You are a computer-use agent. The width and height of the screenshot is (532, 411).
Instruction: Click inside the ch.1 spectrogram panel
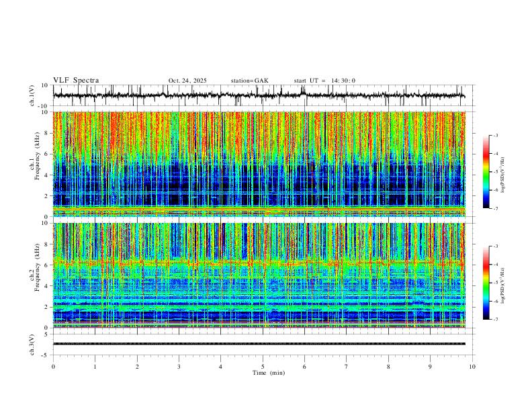pyautogui.click(x=259, y=164)
